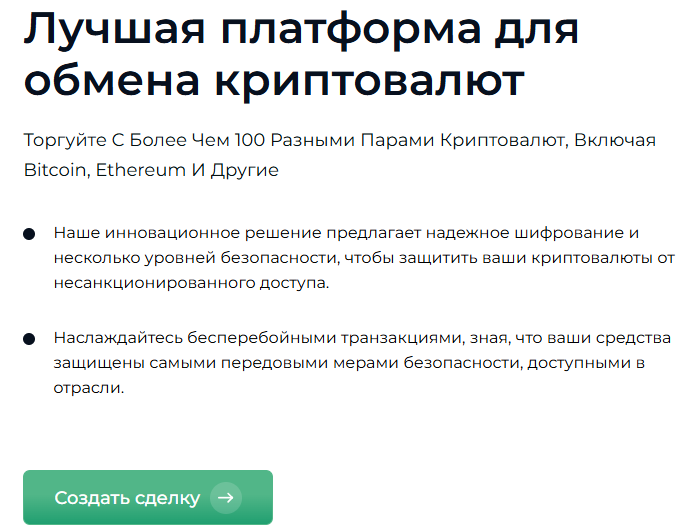
Task: Click the bullet dot before "Наше инновационное решение"
Action: click(x=29, y=234)
